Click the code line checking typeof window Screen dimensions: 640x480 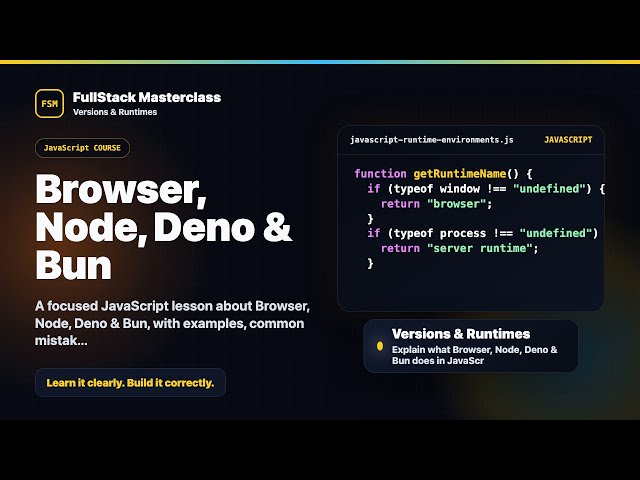[486, 189]
